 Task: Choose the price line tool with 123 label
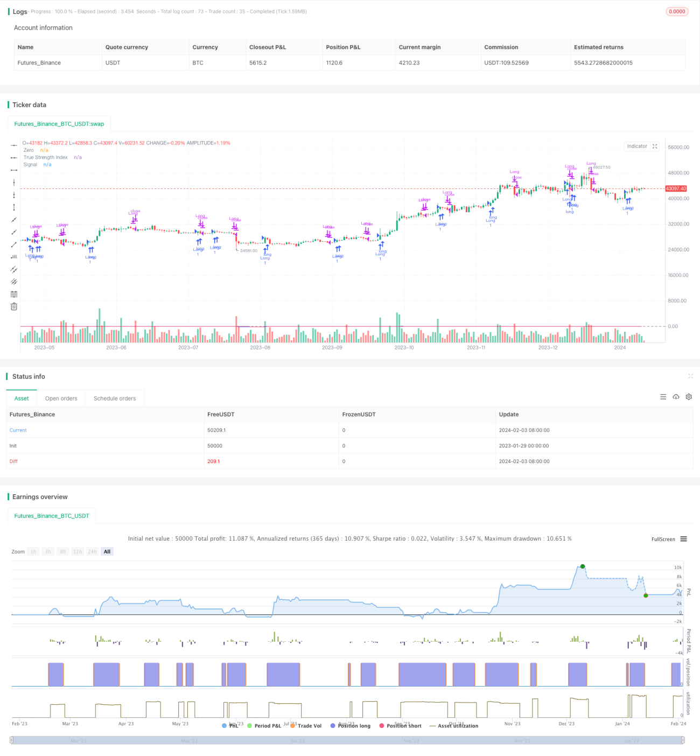click(x=14, y=257)
